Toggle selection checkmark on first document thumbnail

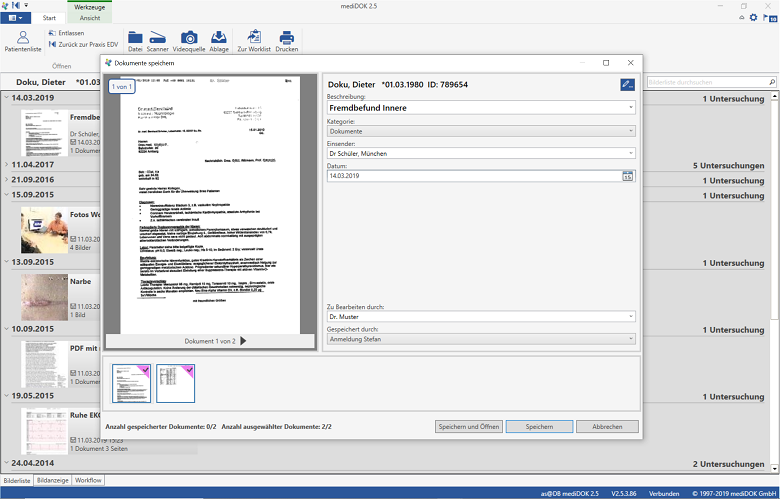pos(146,369)
